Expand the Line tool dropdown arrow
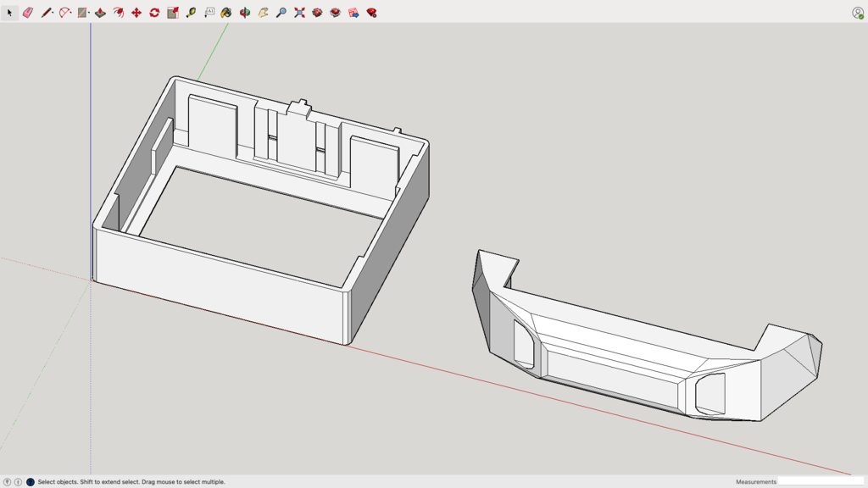The width and height of the screenshot is (868, 488). [53, 13]
